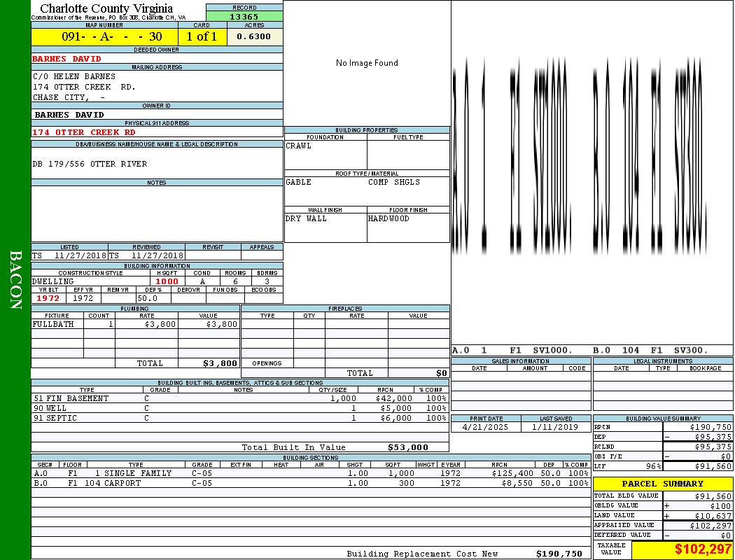
Task: Click C/O HELEN BARNES mailing line
Action: [x=73, y=76]
